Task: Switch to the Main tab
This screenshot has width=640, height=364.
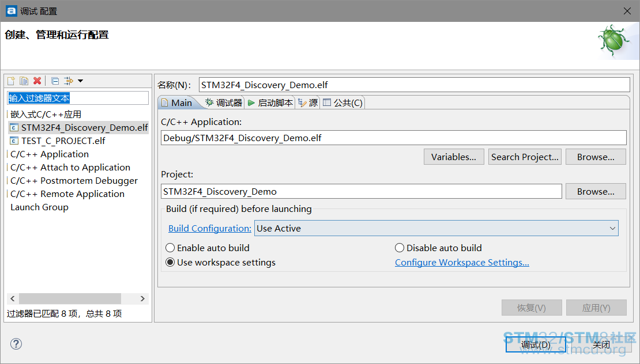Action: coord(177,103)
